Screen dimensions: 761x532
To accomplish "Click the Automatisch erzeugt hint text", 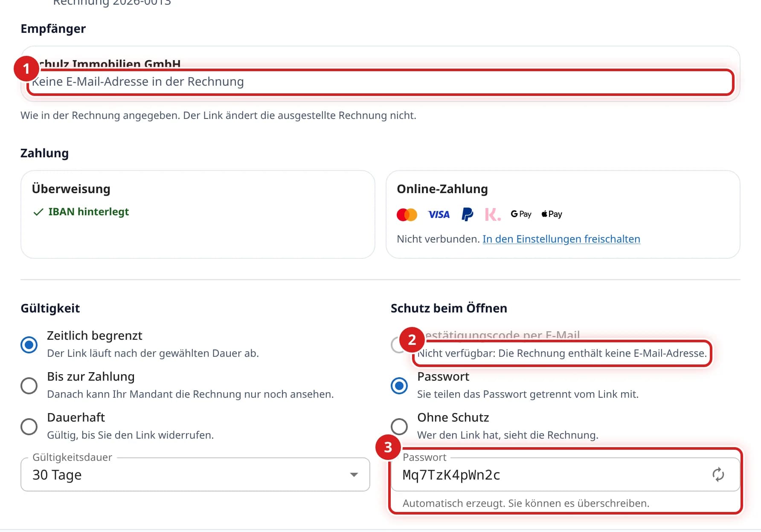I will [526, 503].
